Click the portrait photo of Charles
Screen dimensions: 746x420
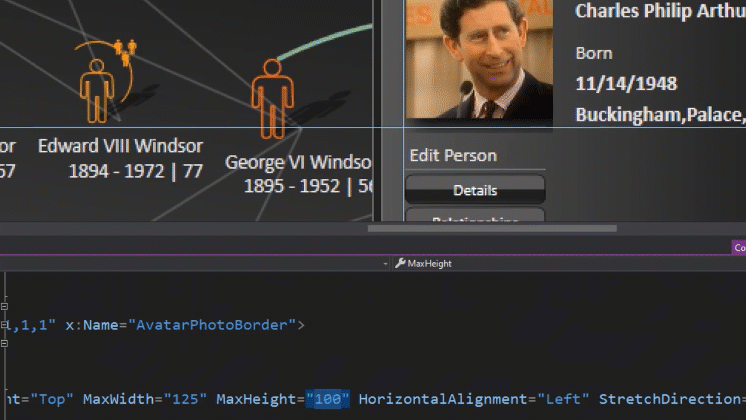479,59
